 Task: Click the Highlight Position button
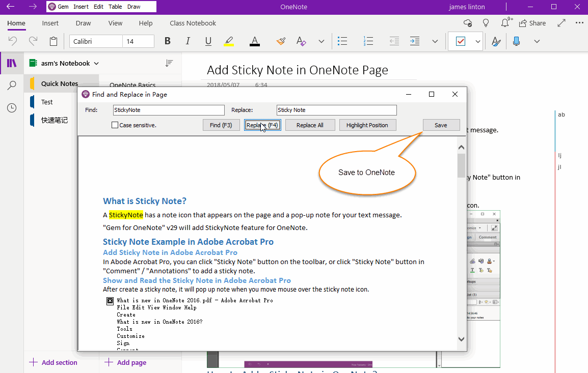pyautogui.click(x=367, y=125)
